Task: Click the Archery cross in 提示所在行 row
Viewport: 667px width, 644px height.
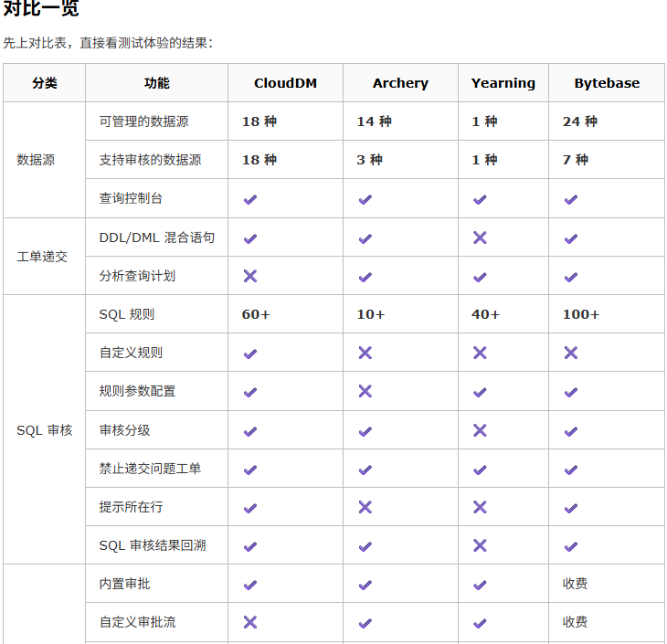Action: coord(365,507)
